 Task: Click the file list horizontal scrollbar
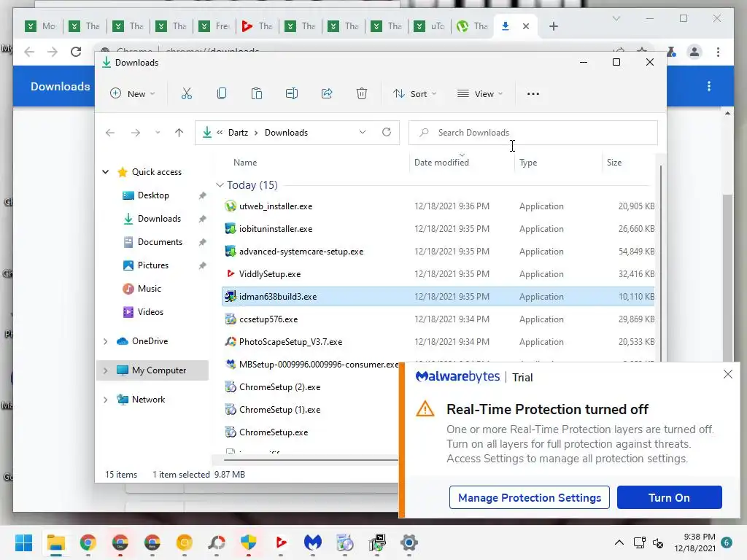pyautogui.click(x=311, y=460)
